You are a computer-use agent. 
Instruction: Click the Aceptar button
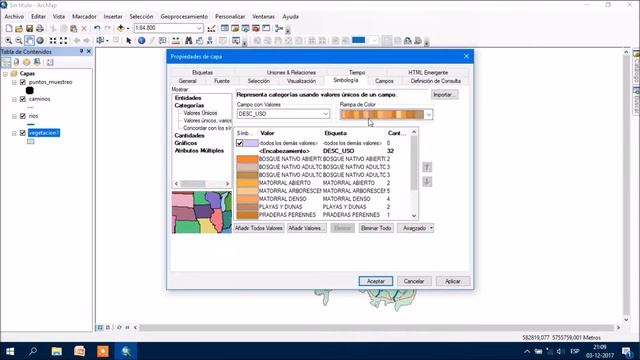point(376,281)
